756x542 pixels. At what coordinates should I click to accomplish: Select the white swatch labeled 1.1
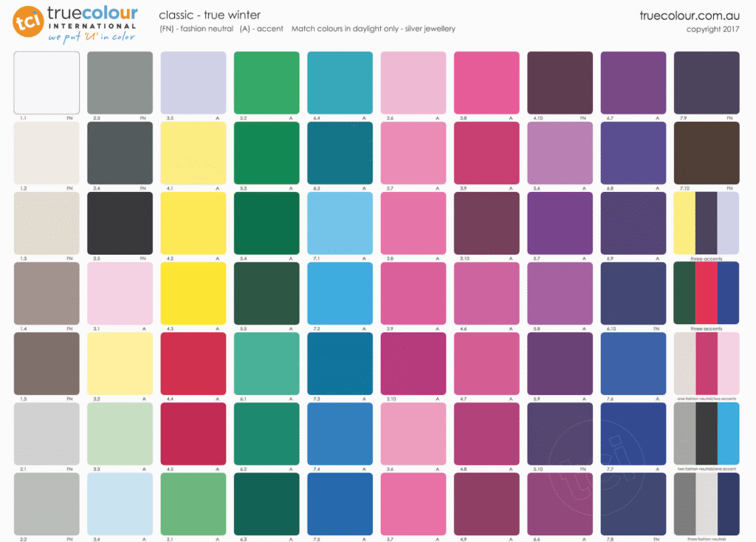pos(47,83)
